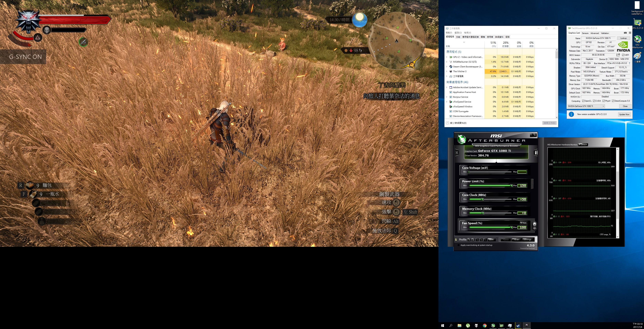Image resolution: width=644 pixels, height=329 pixels.
Task: Click the Lookup button in GPU-Z
Action: tap(623, 38)
